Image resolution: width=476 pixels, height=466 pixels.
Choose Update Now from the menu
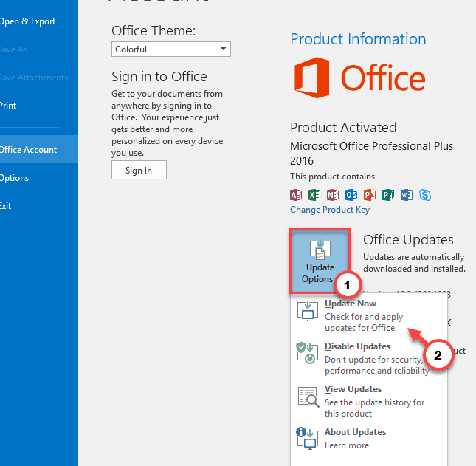coord(369,315)
